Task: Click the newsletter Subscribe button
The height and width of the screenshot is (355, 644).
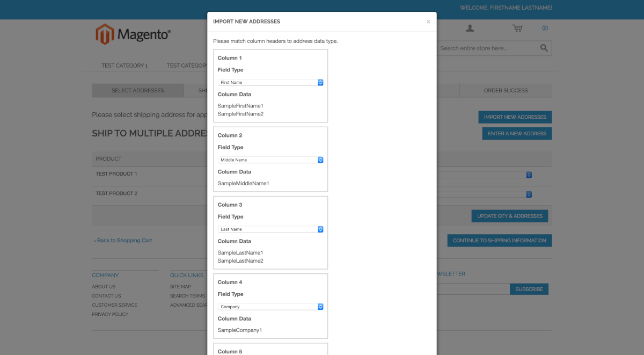Action: coord(529,289)
